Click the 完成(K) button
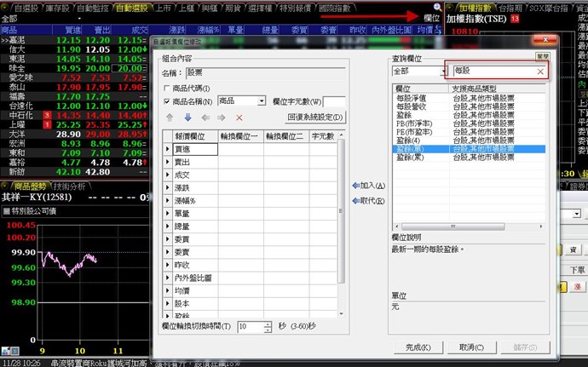 418,347
